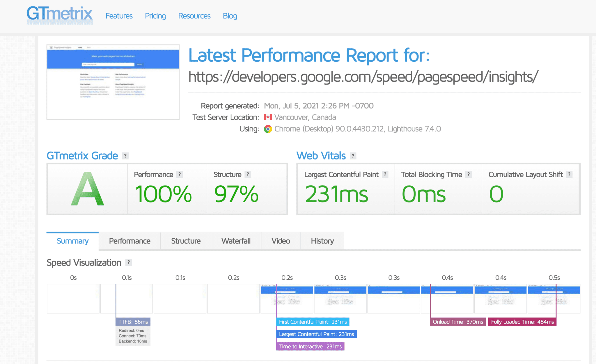Click the 97% structure score
Image resolution: width=596 pixels, height=364 pixels.
236,194
